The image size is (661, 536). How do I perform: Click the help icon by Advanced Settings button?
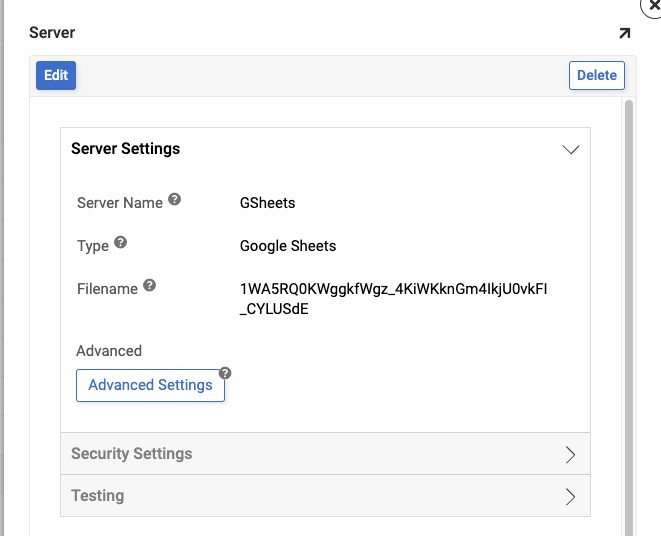(225, 373)
